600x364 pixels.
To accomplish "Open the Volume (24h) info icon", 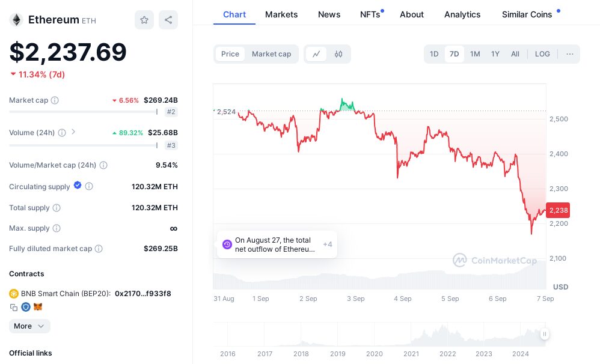I will pyautogui.click(x=61, y=133).
